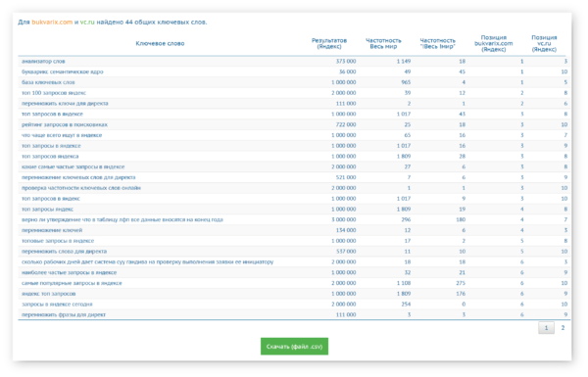The image size is (588, 377).
Task: Open keyword проверка частотности ключевых слов онлайн
Action: [x=81, y=188]
